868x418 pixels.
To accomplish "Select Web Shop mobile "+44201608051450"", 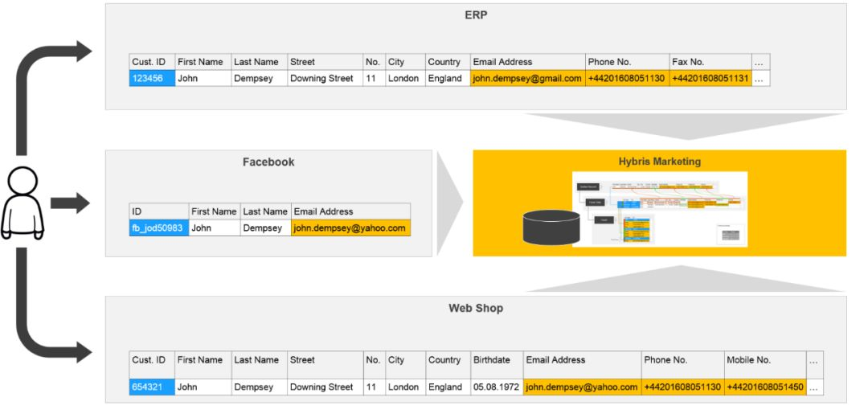I will [x=766, y=387].
